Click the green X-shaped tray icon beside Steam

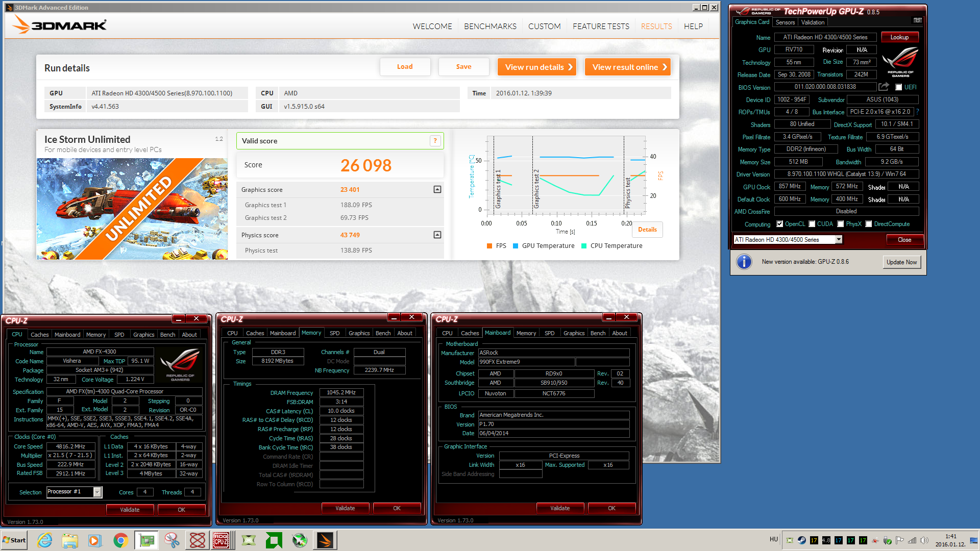click(790, 540)
